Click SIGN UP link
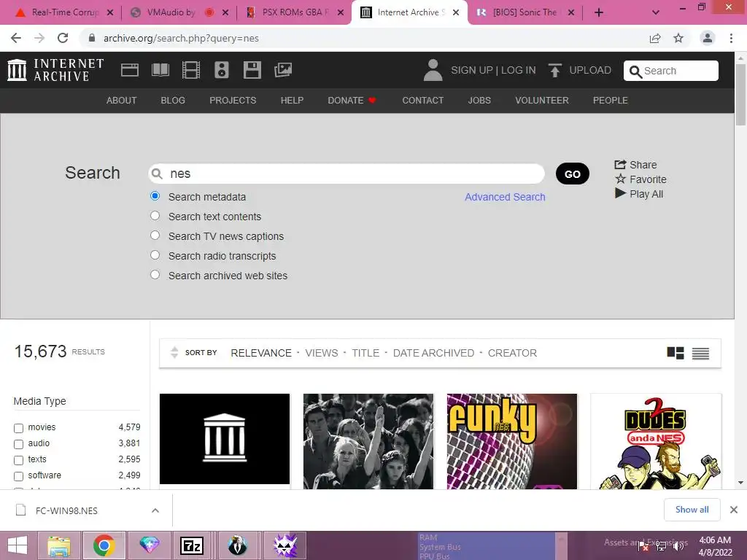 [x=472, y=70]
